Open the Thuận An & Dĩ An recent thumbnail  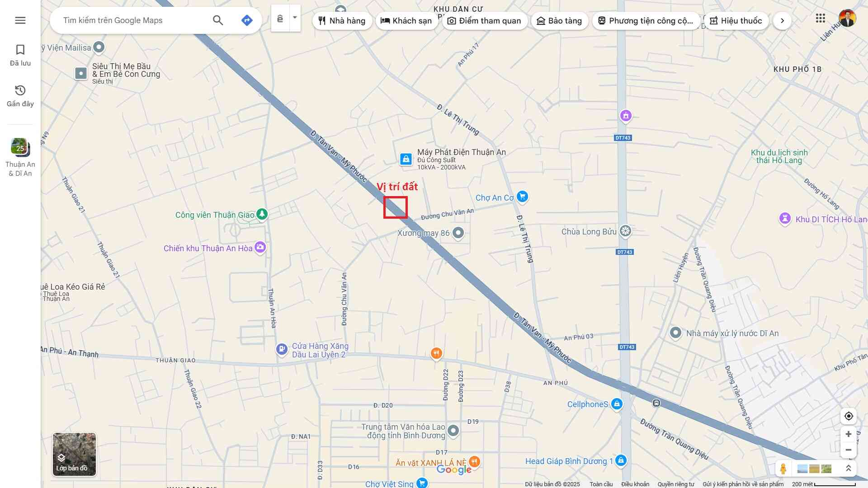pos(20,148)
